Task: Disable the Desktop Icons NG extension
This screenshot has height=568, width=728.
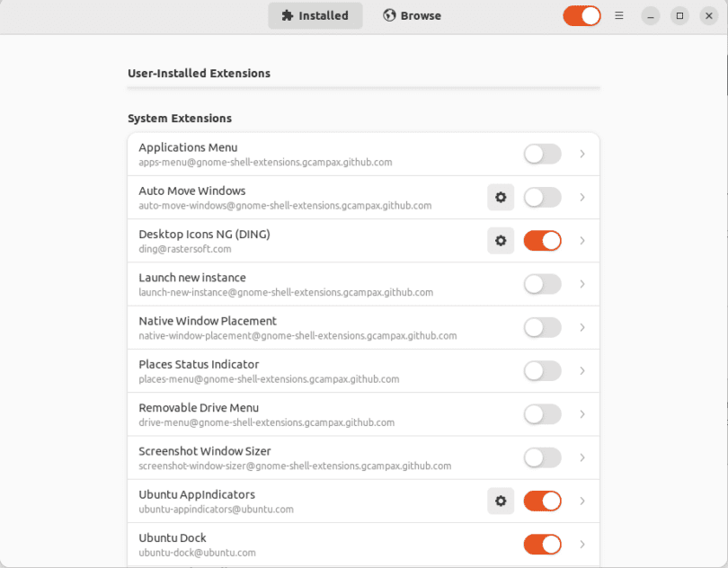Action: click(542, 240)
